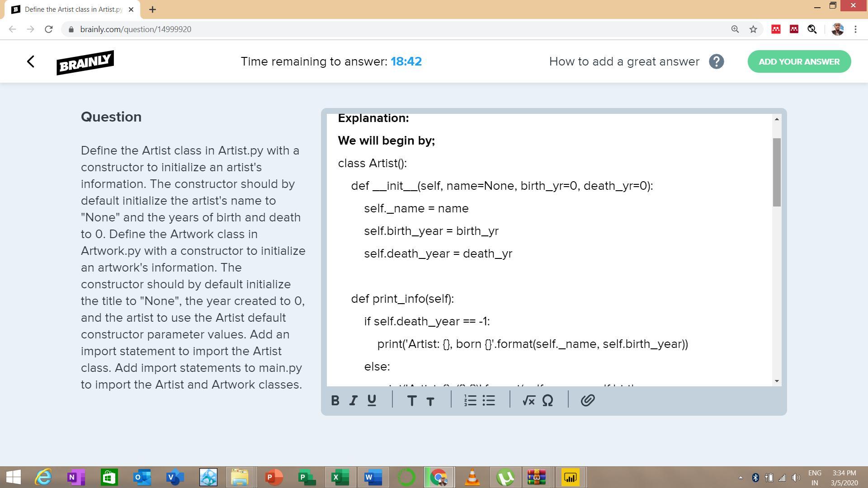Open a new browser tab
Viewport: 868px width, 488px height.
pyautogui.click(x=152, y=9)
